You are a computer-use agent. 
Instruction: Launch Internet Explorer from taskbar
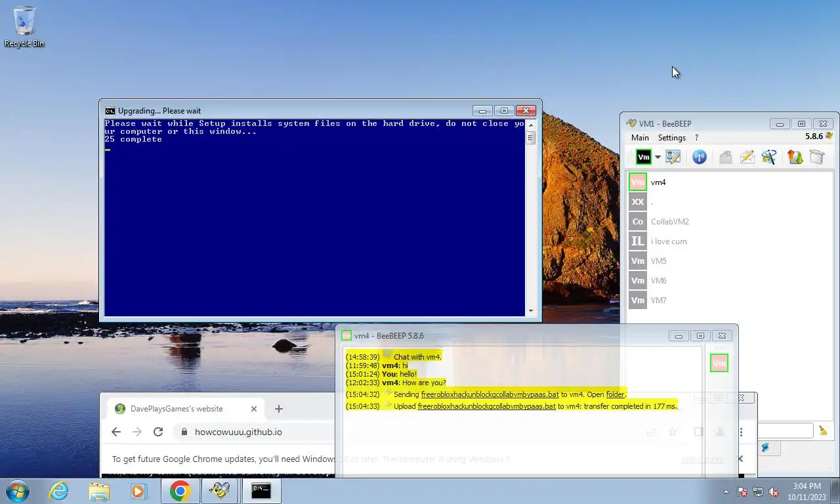tap(58, 491)
